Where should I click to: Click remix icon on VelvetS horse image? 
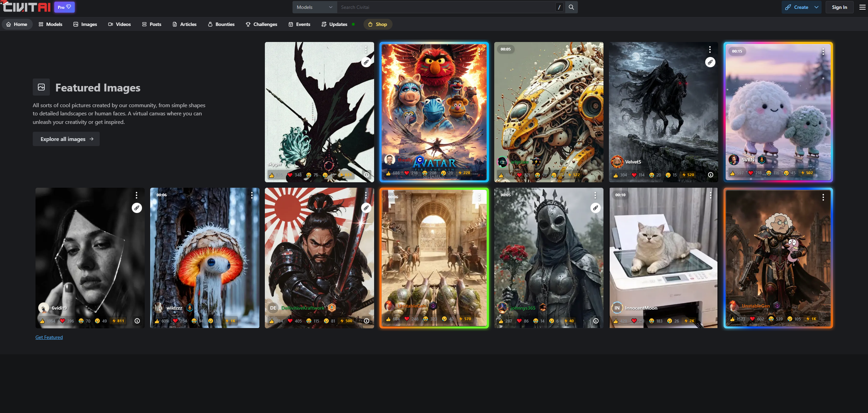[x=710, y=62]
